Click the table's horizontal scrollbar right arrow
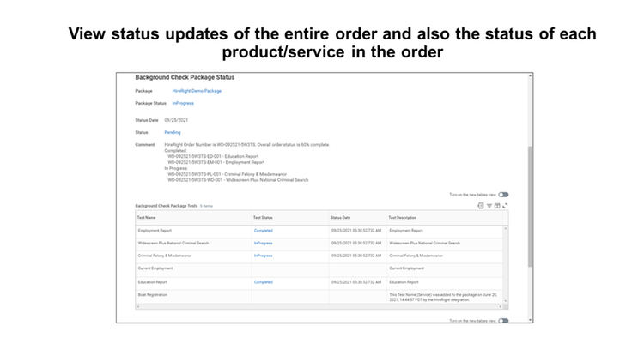Image resolution: width=644 pixels, height=362 pixels. pos(501,307)
